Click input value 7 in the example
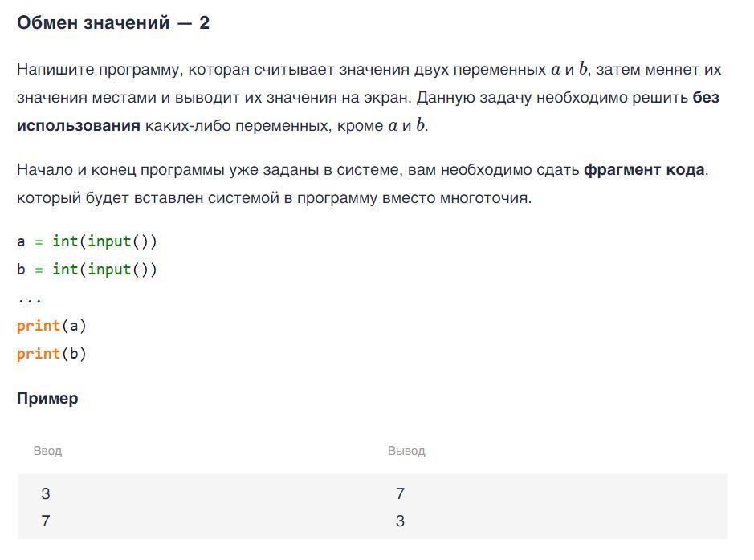 point(46,521)
